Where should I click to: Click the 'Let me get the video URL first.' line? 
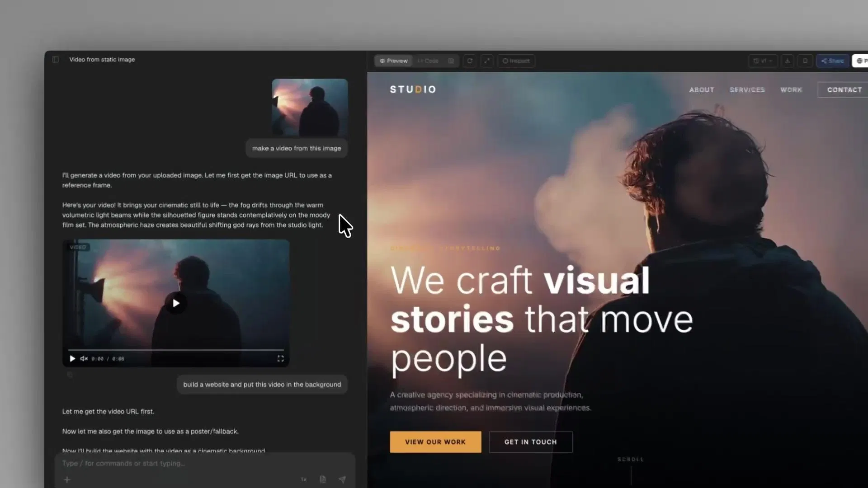108,412
